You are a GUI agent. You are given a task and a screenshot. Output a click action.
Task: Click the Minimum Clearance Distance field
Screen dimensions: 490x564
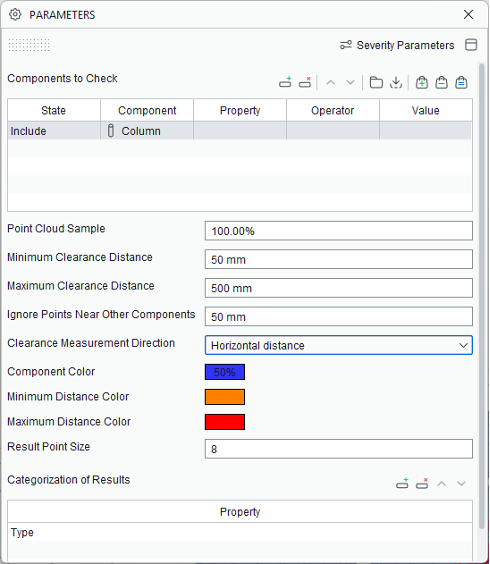339,259
